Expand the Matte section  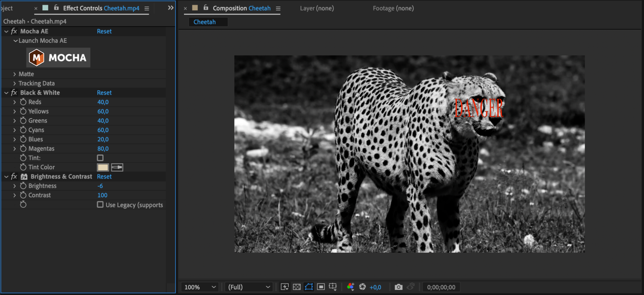point(14,74)
